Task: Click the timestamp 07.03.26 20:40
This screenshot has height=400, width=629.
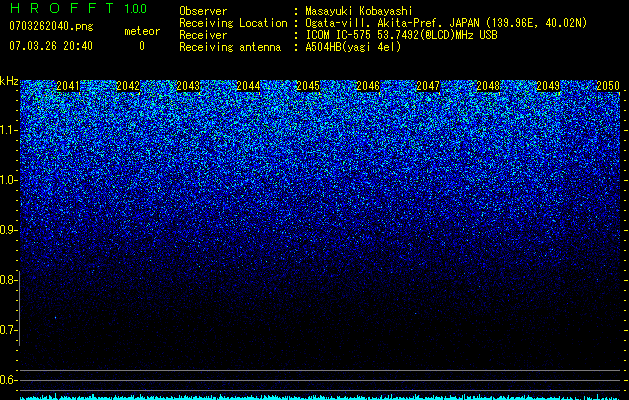Action: pyautogui.click(x=51, y=46)
